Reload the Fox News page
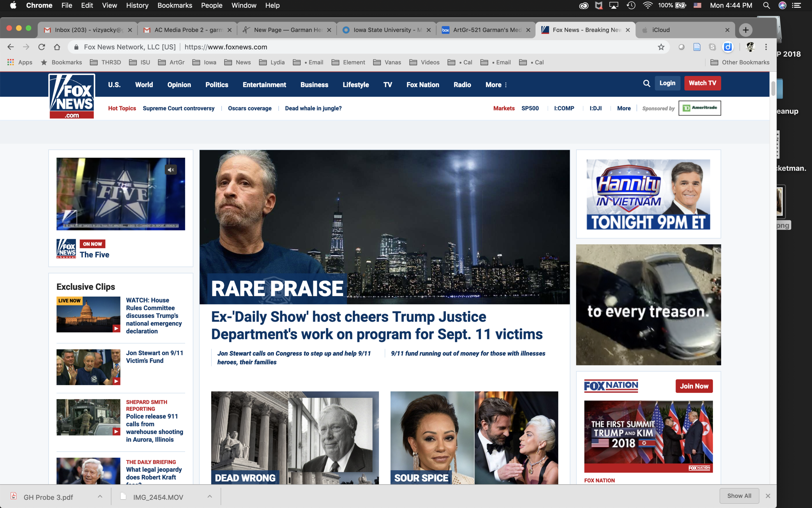812x508 pixels. (x=41, y=47)
